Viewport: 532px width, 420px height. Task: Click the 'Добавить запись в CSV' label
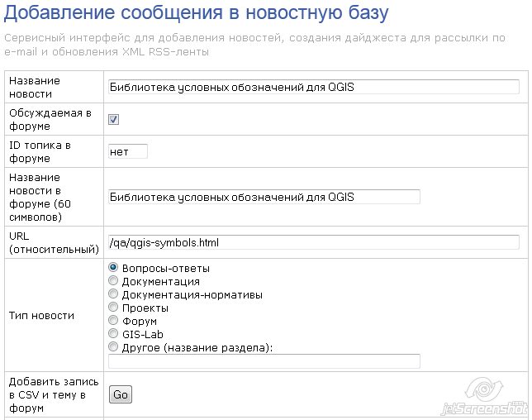pyautogui.click(x=54, y=395)
